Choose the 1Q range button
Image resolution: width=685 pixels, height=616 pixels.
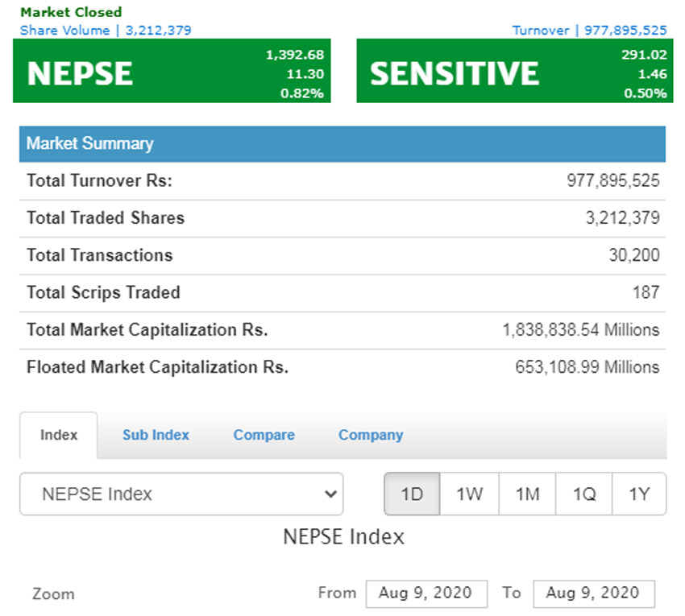(583, 494)
